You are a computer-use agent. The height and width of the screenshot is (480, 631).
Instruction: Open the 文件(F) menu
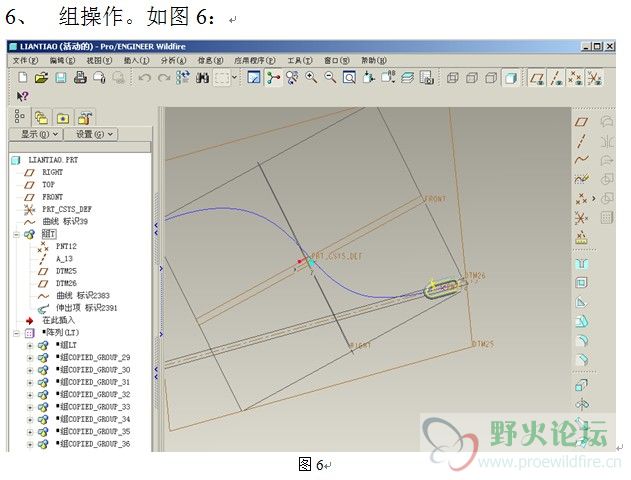tap(25, 60)
